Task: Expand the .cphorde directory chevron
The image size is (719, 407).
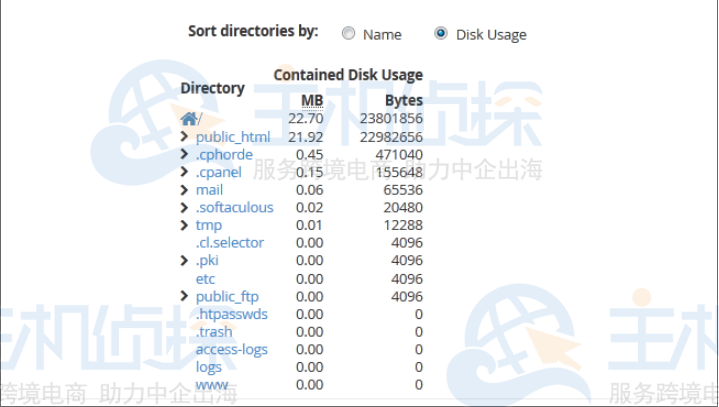Action: pos(184,155)
